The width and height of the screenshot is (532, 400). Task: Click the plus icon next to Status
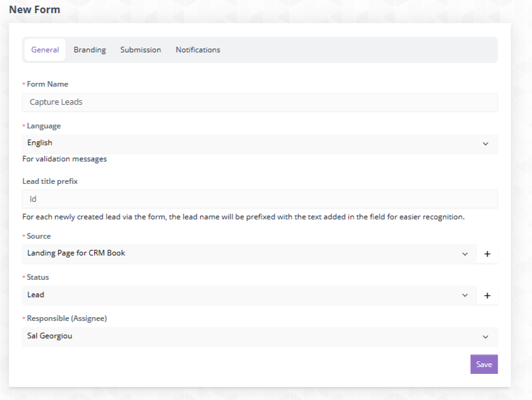487,295
